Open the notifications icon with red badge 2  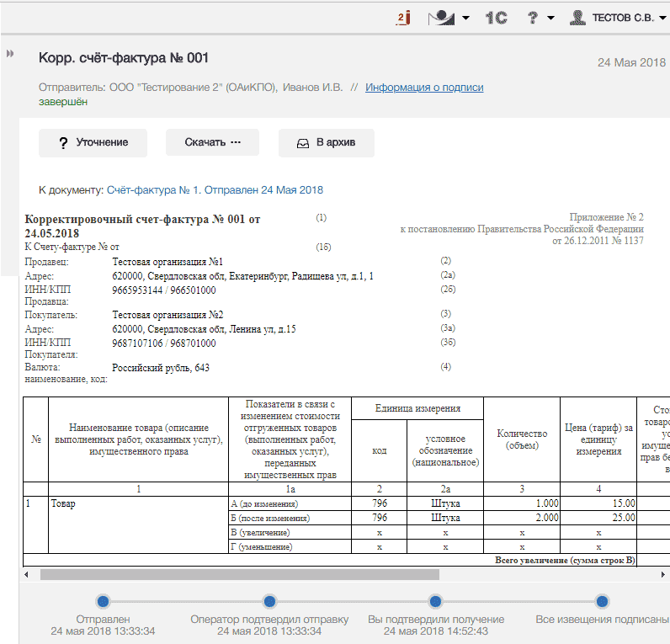(x=403, y=18)
